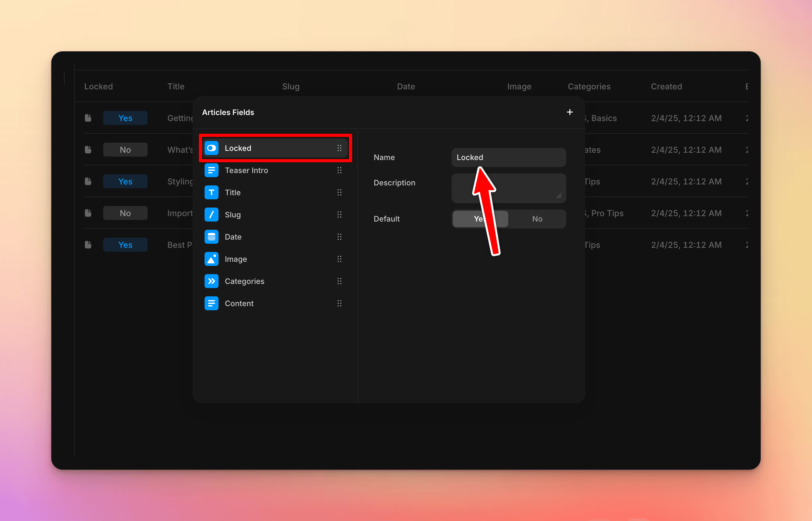
Task: Click the Content field's text icon
Action: click(x=211, y=303)
